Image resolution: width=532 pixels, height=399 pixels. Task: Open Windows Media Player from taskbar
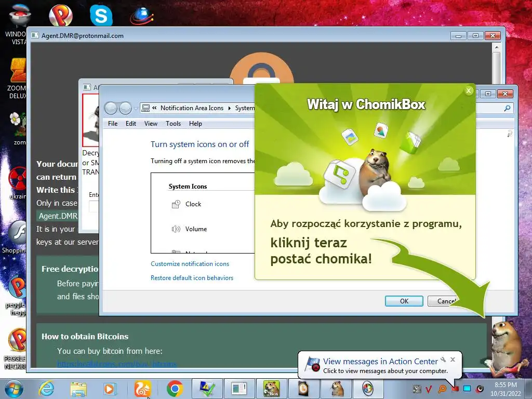[110, 389]
